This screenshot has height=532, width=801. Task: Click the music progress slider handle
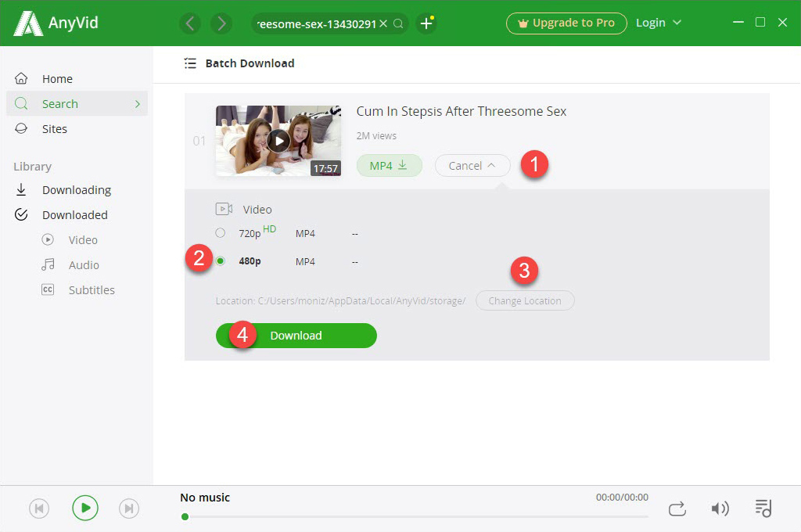[x=185, y=516]
